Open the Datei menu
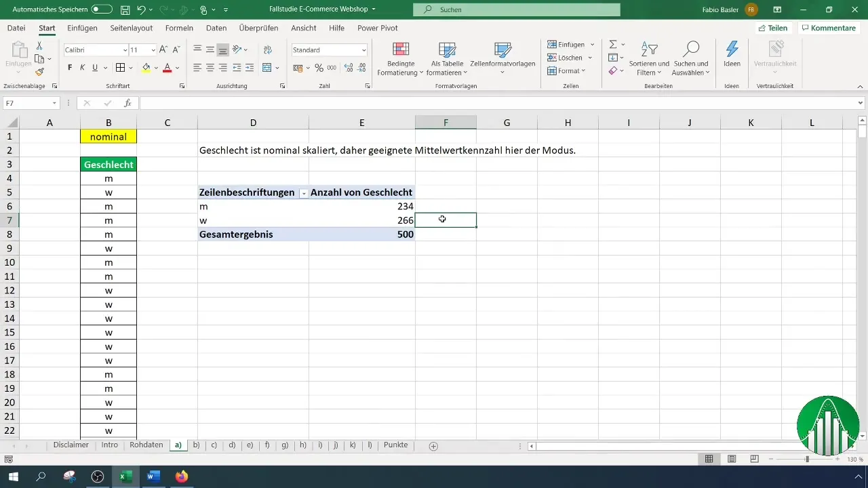This screenshot has width=868, height=488. (x=16, y=28)
